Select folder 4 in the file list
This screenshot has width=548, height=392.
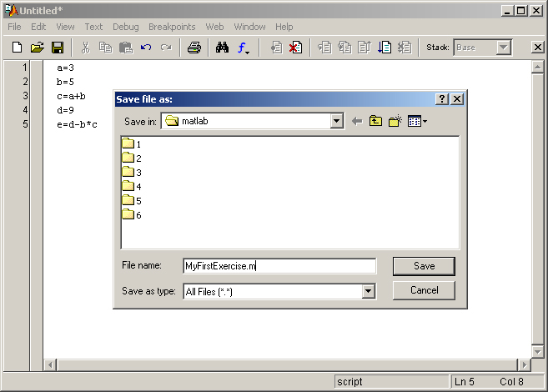point(132,186)
